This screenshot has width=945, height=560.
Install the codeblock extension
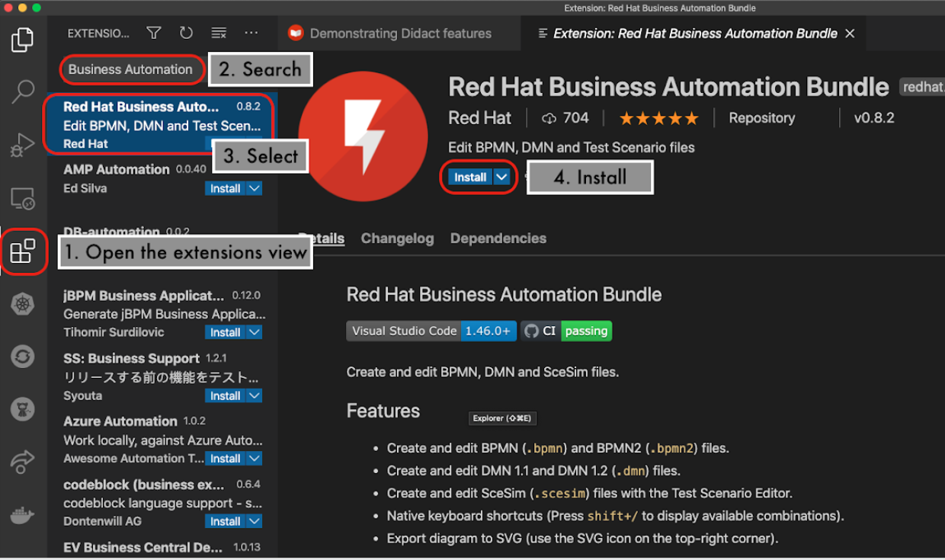click(226, 521)
